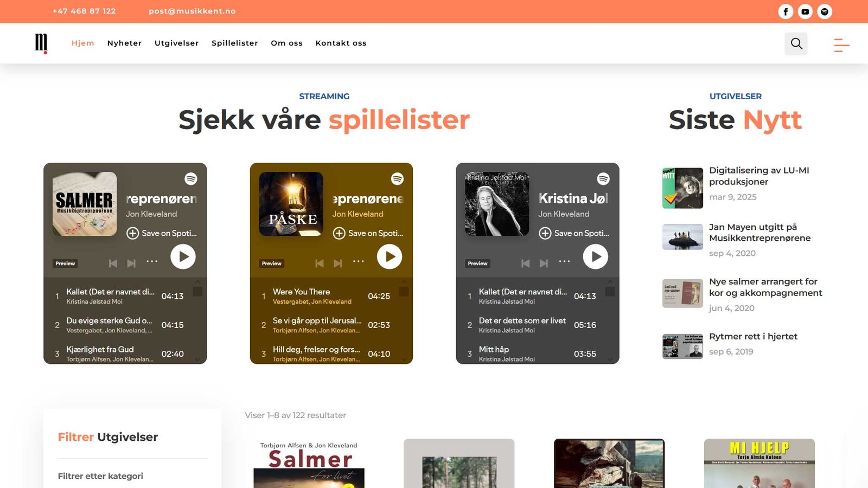This screenshot has width=868, height=488.
Task: Open the Spotify icon in top bar
Action: pyautogui.click(x=825, y=11)
